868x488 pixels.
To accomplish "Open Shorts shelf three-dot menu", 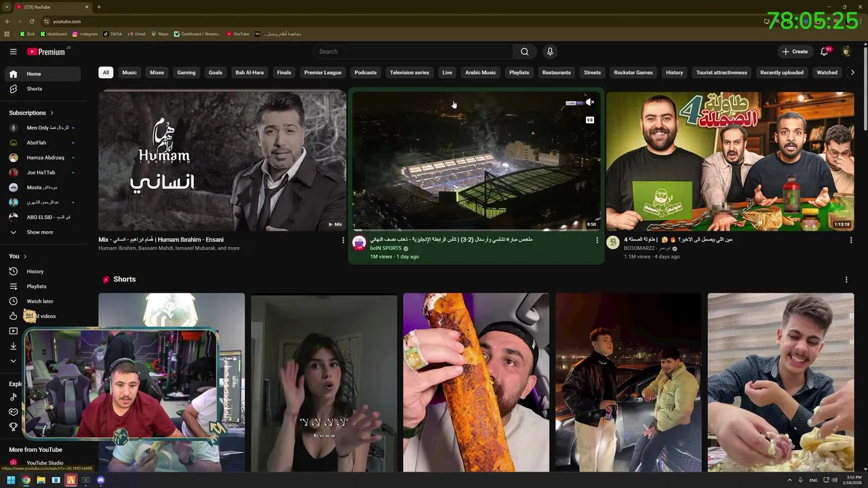I will pyautogui.click(x=846, y=279).
